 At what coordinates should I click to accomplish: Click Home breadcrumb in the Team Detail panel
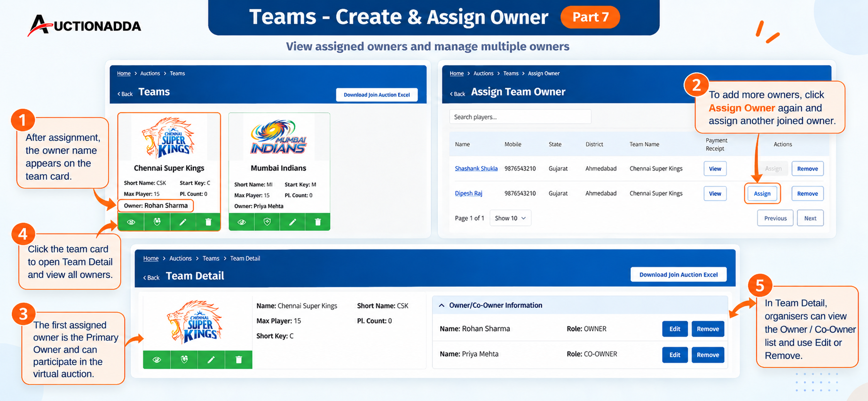point(151,258)
